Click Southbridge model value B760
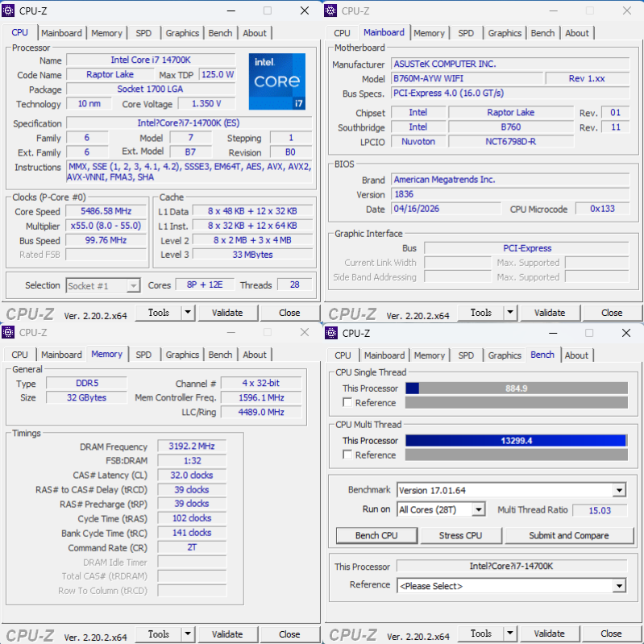The width and height of the screenshot is (644, 644). pyautogui.click(x=510, y=127)
